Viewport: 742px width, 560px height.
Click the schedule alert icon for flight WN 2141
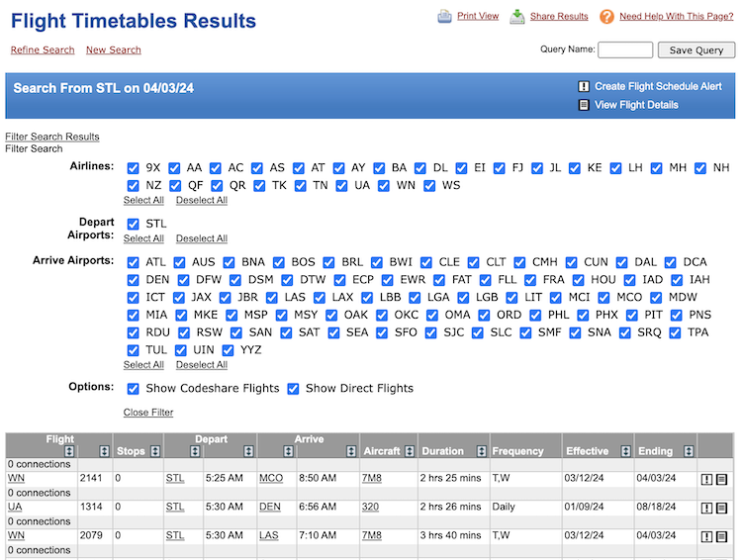point(706,480)
